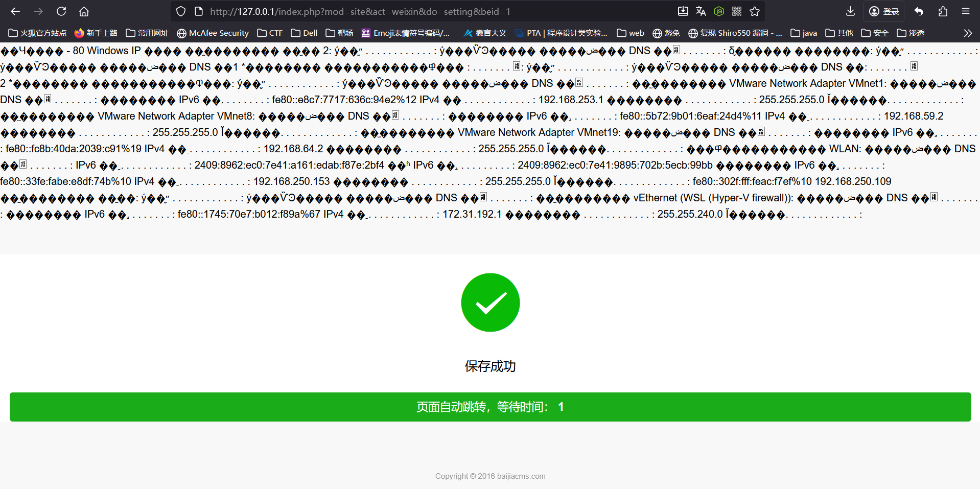Expand the java bookmark folder

click(x=804, y=33)
